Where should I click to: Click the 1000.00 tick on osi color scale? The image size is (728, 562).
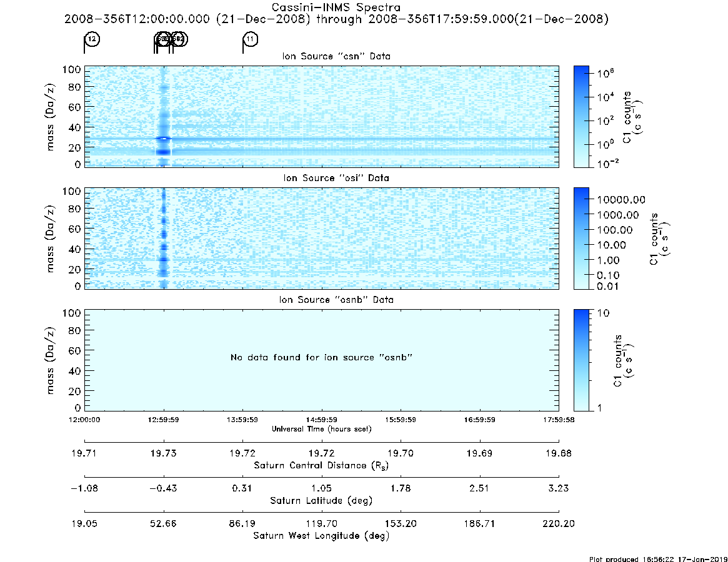click(x=618, y=215)
